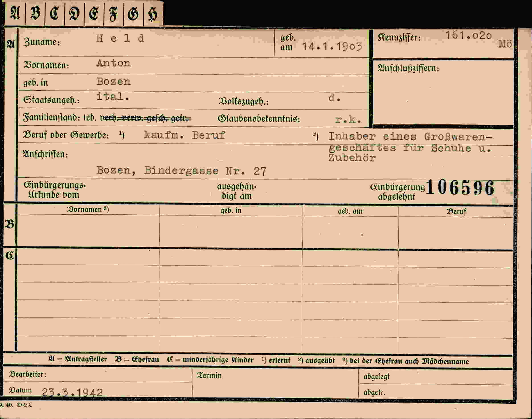Click the index tab letter D
532x419 pixels.
[x=74, y=14]
